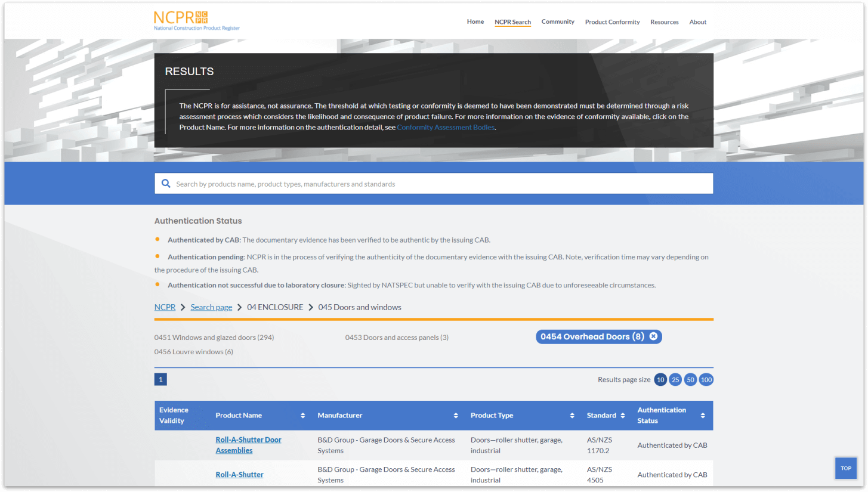This screenshot has height=492, width=868.
Task: Click the TOP scroll button
Action: pyautogui.click(x=846, y=468)
